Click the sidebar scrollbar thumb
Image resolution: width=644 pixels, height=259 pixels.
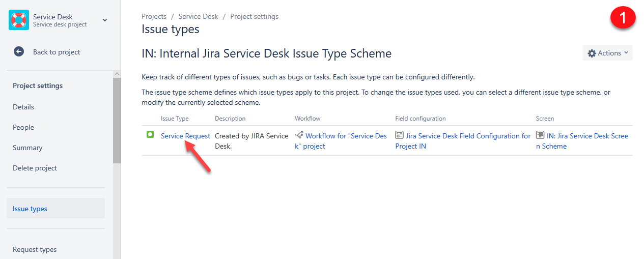click(117, 121)
